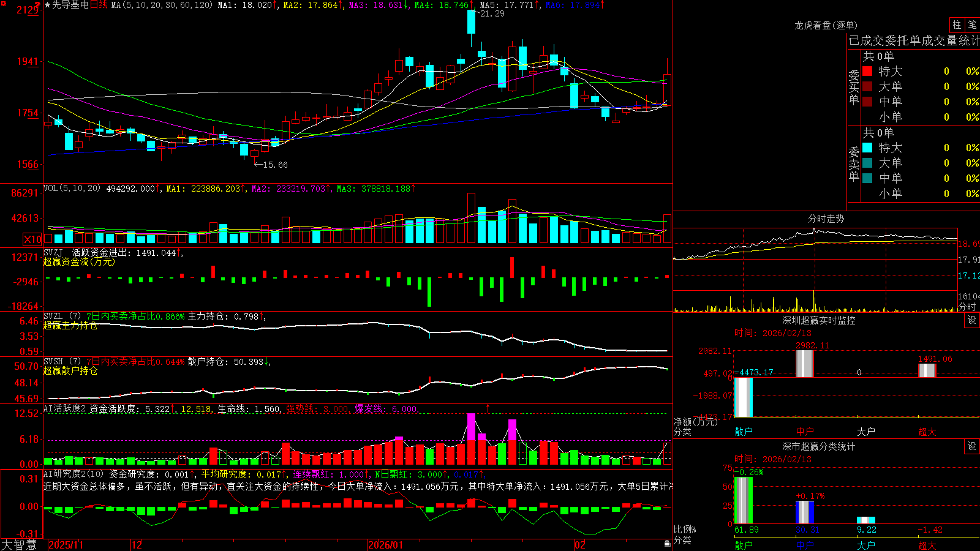Image resolution: width=980 pixels, height=551 pixels.
Task: Click the 深市超赢分类统计 title
Action: tap(819, 446)
